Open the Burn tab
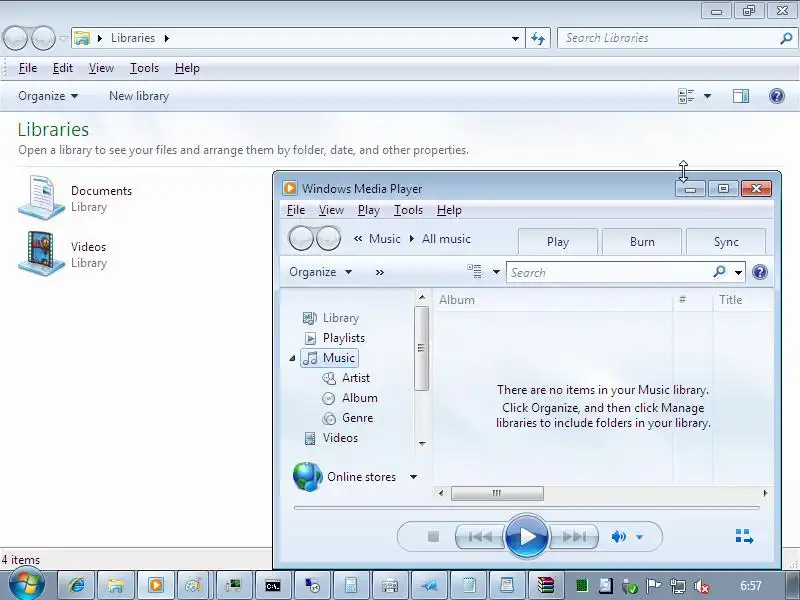 642,241
